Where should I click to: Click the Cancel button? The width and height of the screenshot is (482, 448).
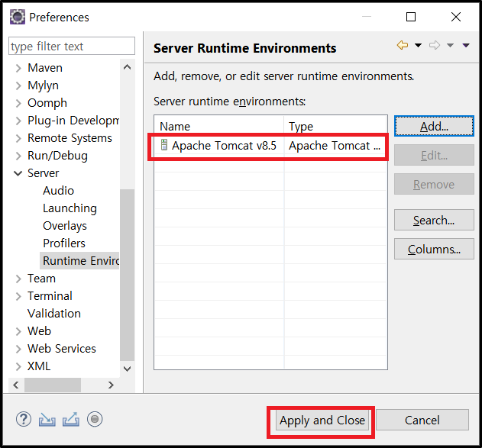(x=422, y=420)
